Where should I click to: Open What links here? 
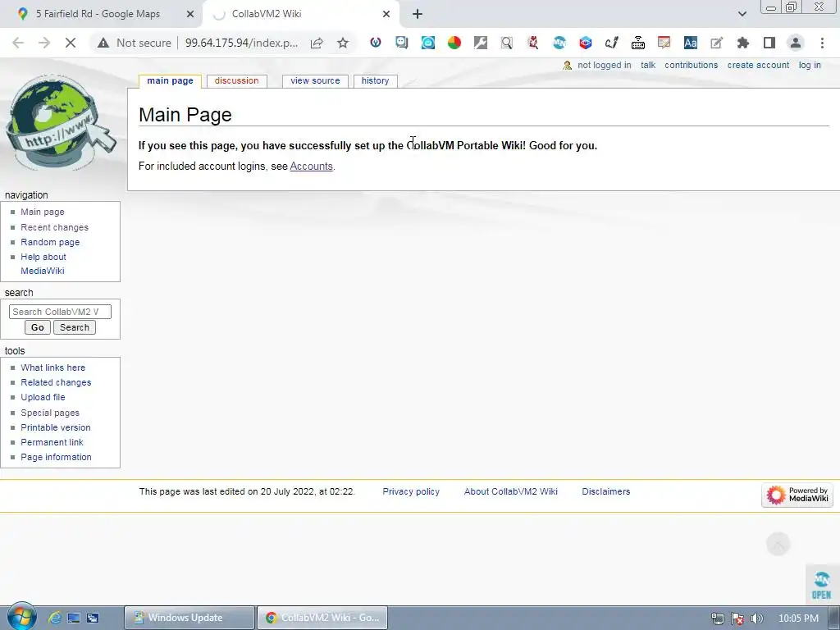53,367
